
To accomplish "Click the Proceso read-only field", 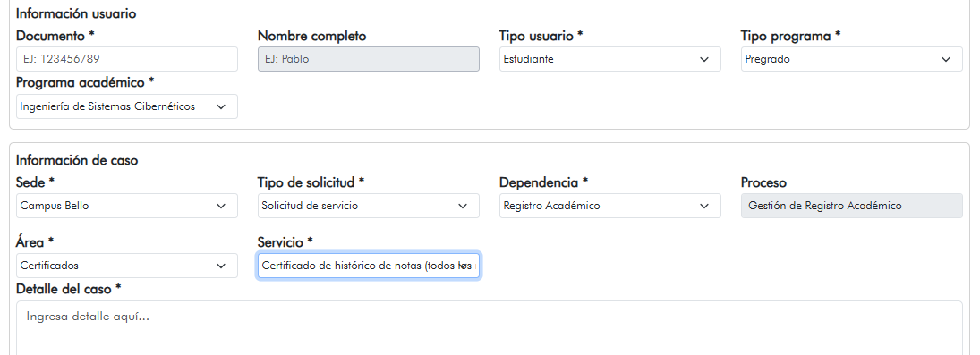I will (852, 206).
